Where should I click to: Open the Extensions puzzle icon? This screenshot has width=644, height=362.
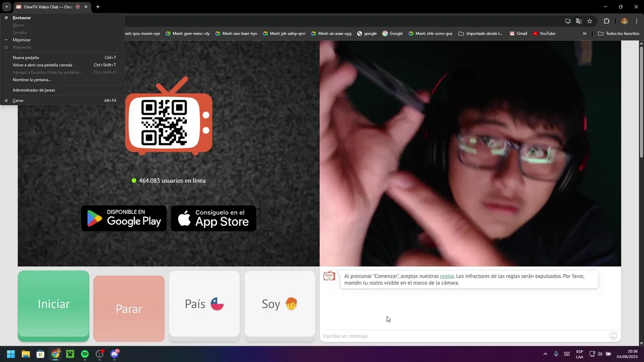tap(606, 21)
